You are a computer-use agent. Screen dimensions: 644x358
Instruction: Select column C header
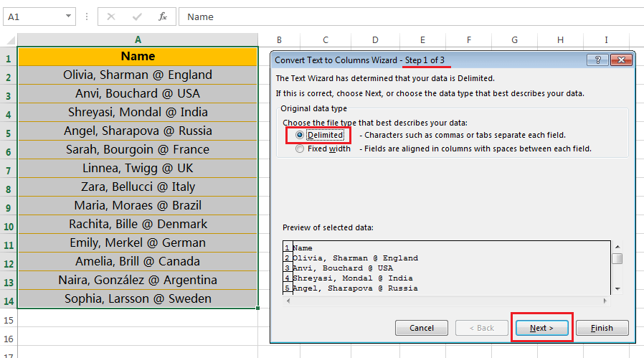pos(326,39)
